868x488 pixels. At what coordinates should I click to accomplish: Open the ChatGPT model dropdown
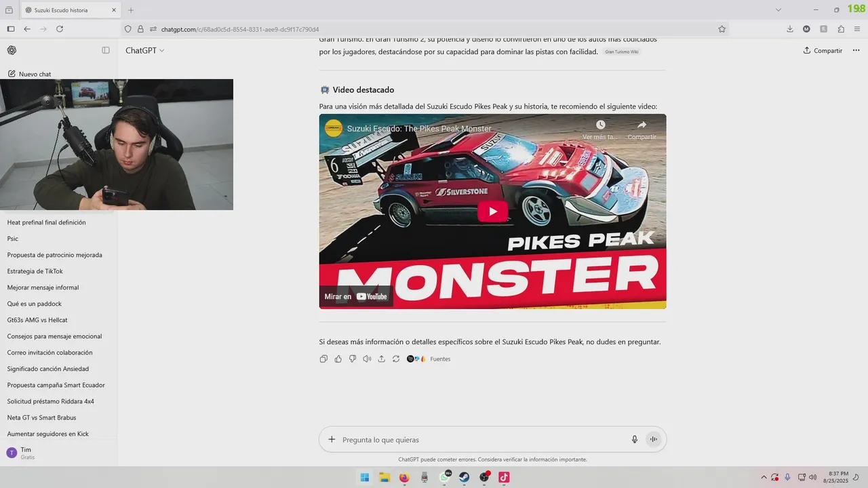click(x=144, y=50)
